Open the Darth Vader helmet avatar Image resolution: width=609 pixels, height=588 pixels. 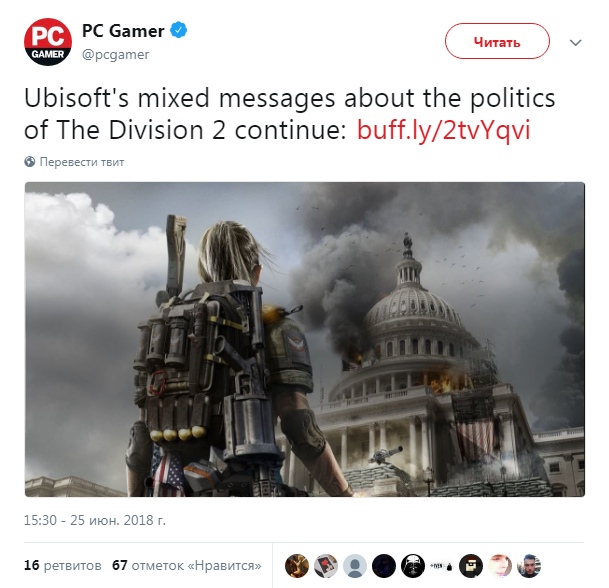(413, 566)
